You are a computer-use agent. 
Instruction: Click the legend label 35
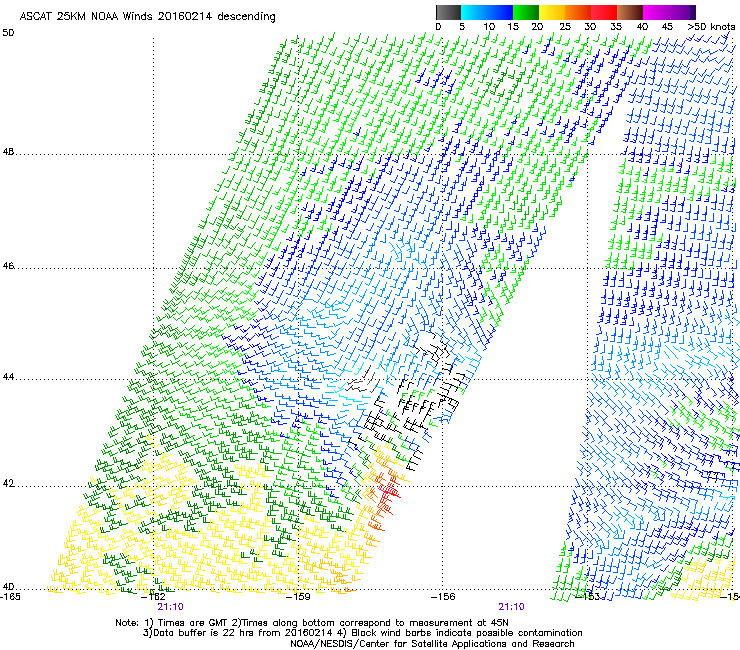(x=616, y=27)
